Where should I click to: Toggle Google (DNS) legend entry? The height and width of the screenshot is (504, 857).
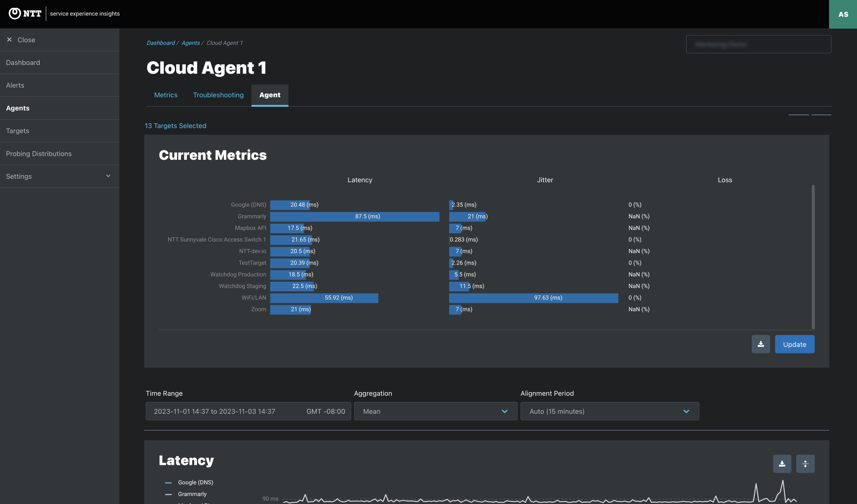coord(189,482)
